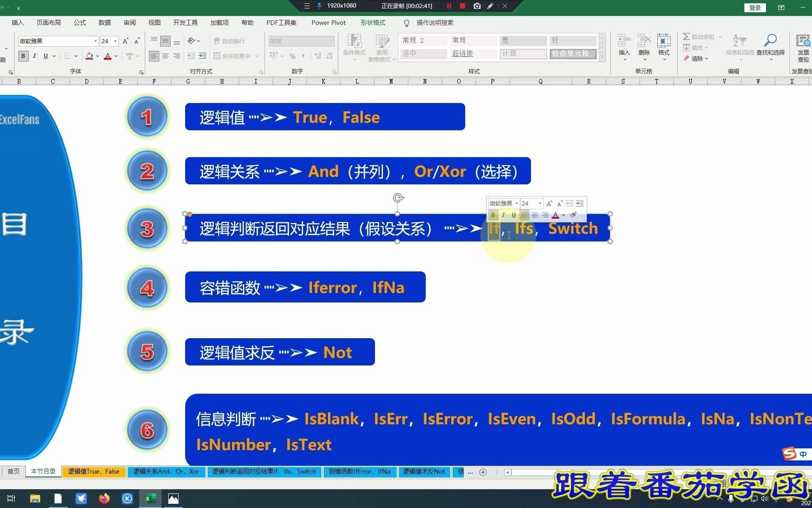The width and height of the screenshot is (812, 508).
Task: Switch to sheet tab 逻辑值True, False
Action: pyautogui.click(x=94, y=472)
